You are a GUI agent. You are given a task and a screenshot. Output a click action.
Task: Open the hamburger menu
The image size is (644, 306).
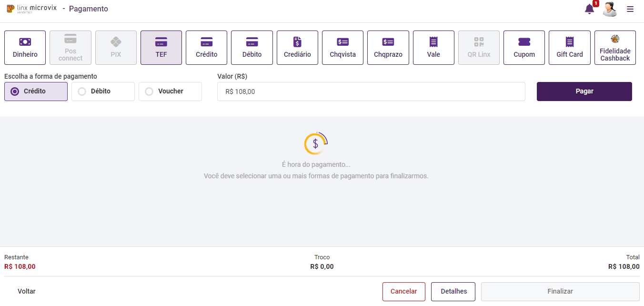pyautogui.click(x=630, y=9)
